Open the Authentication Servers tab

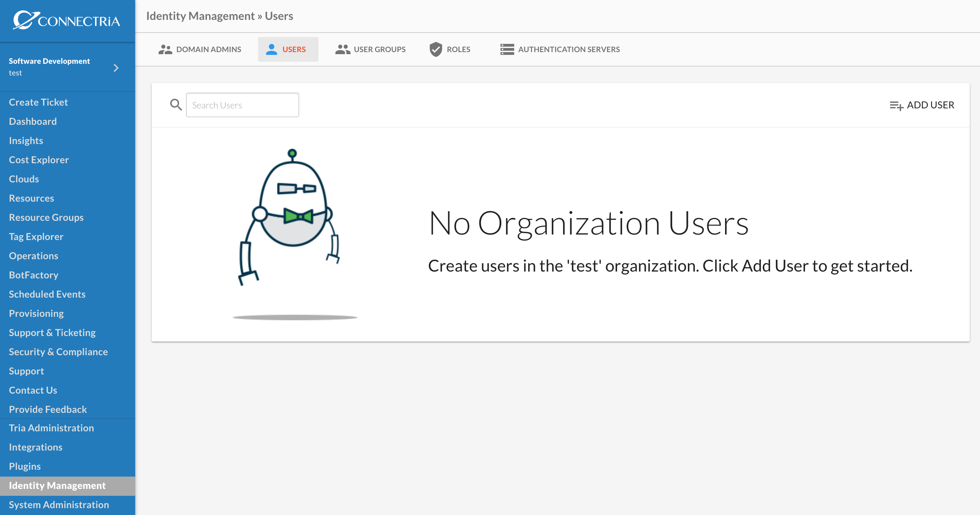click(560, 49)
